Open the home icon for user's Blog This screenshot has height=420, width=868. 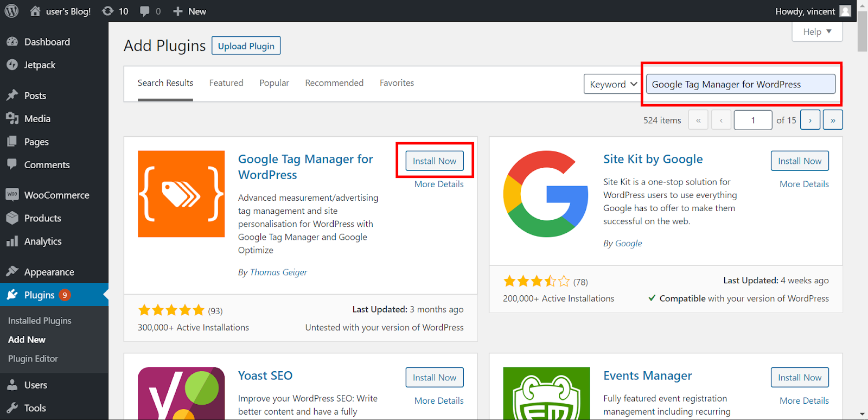pos(35,11)
